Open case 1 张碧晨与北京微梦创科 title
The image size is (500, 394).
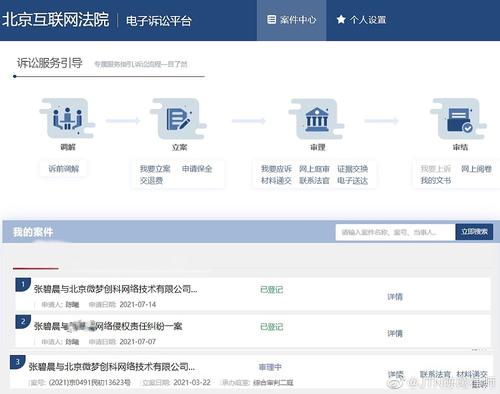115,289
